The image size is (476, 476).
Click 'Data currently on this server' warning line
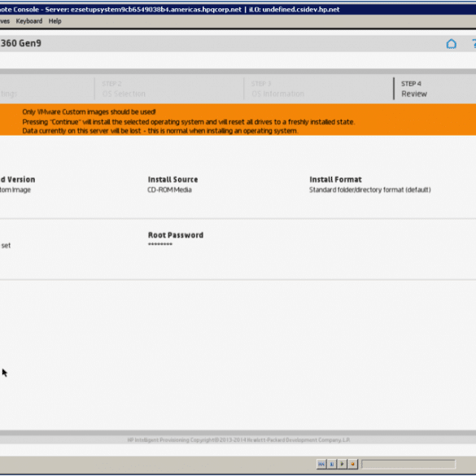pos(160,131)
